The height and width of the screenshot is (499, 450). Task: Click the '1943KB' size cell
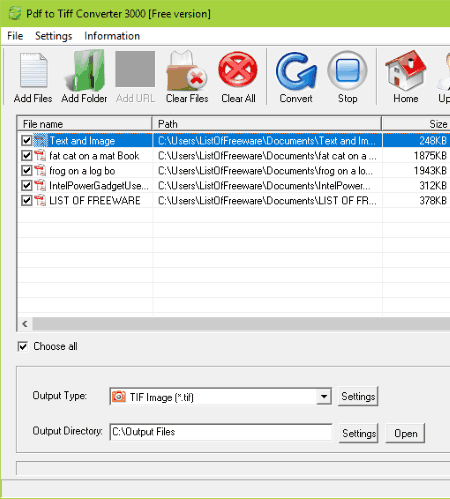430,171
